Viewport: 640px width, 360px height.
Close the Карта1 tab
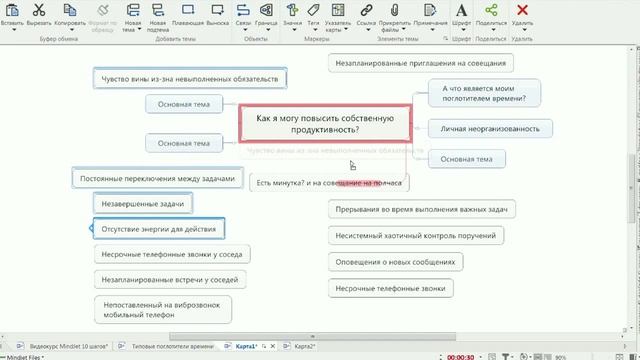click(x=273, y=346)
